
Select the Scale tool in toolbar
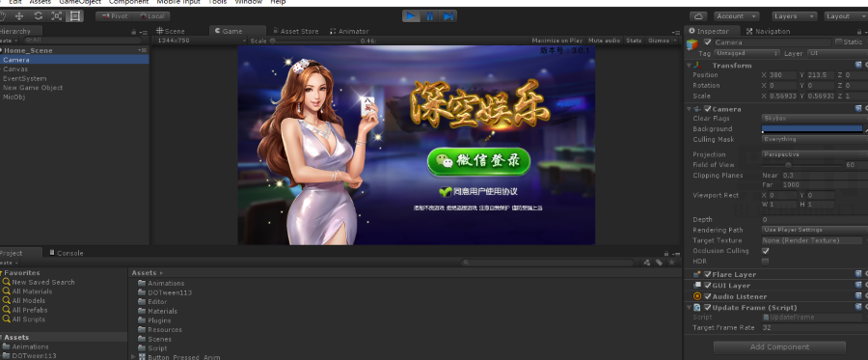pyautogui.click(x=56, y=16)
